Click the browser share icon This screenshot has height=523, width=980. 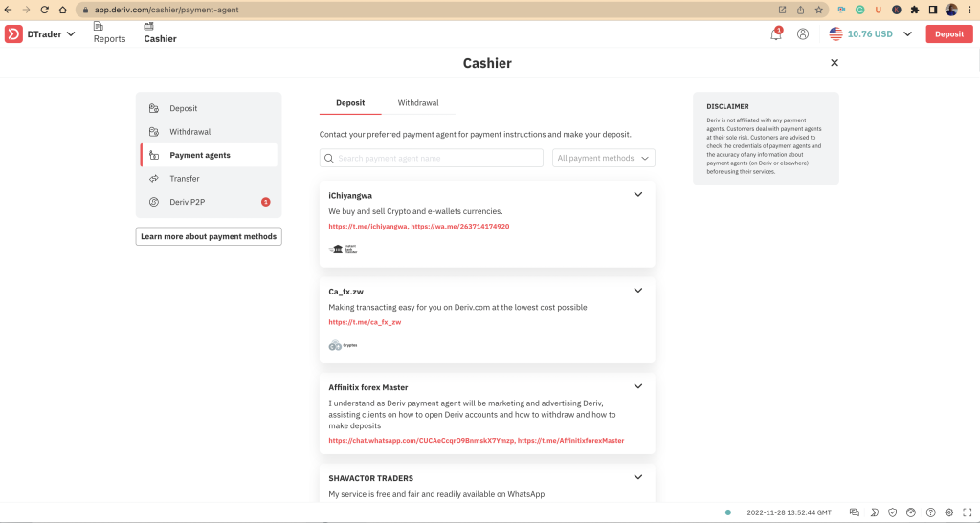(801, 10)
